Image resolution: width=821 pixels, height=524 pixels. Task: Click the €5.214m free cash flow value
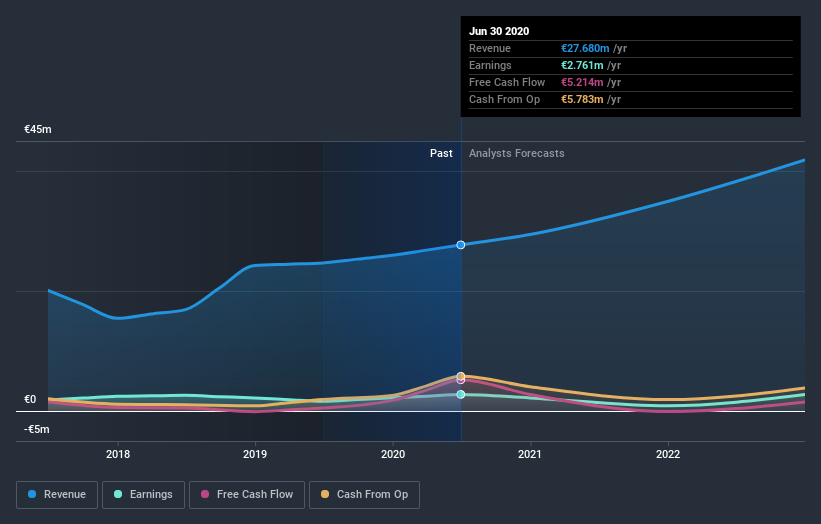[x=582, y=82]
